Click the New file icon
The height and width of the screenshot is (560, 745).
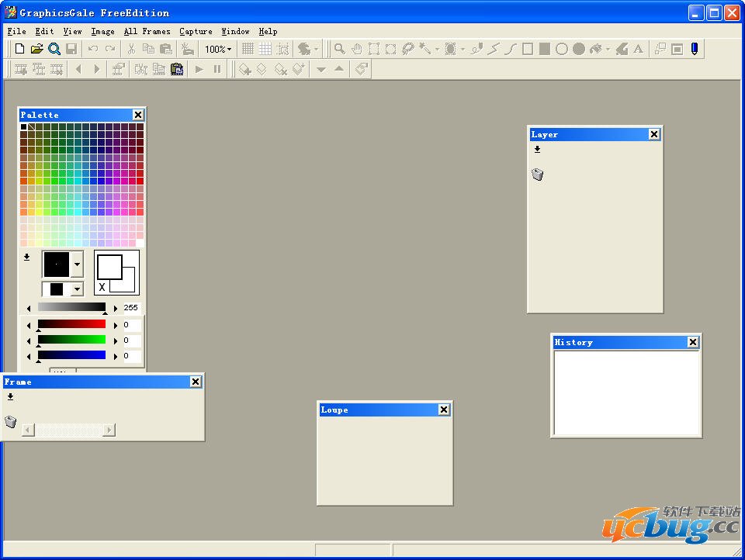[x=20, y=49]
